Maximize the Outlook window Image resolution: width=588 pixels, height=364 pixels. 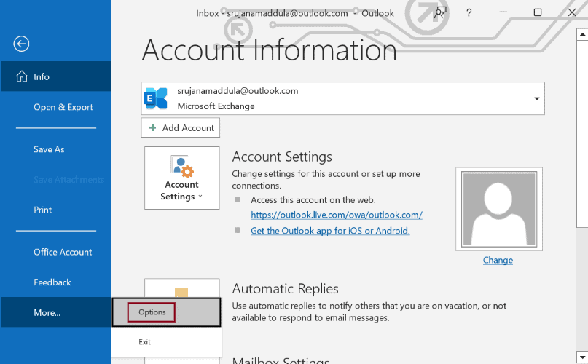pos(538,12)
